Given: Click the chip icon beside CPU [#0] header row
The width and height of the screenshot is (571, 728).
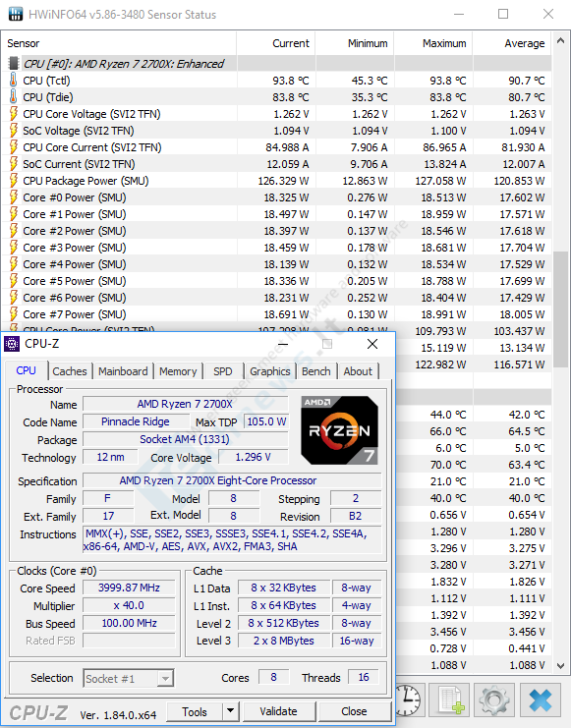Looking at the screenshot, I should click(x=14, y=63).
